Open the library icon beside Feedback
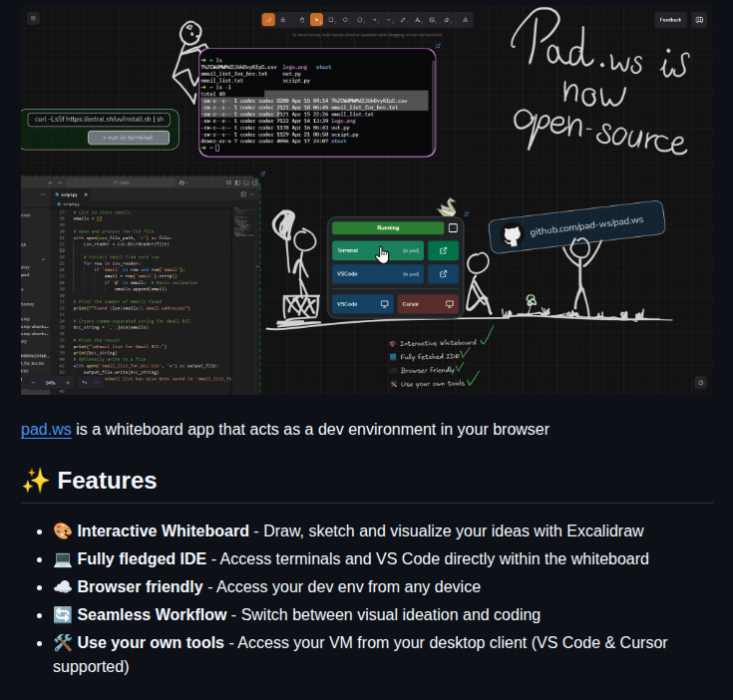Viewport: 733px width, 700px height. point(699,20)
